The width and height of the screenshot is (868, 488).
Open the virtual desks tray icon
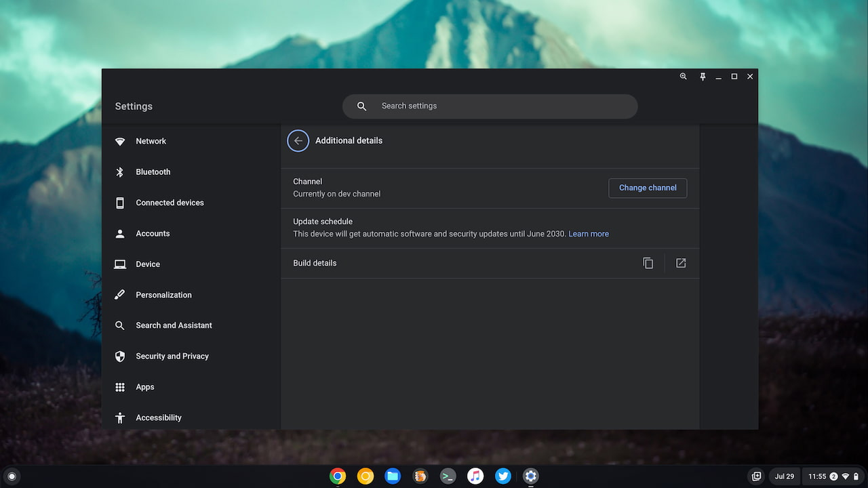(x=757, y=476)
